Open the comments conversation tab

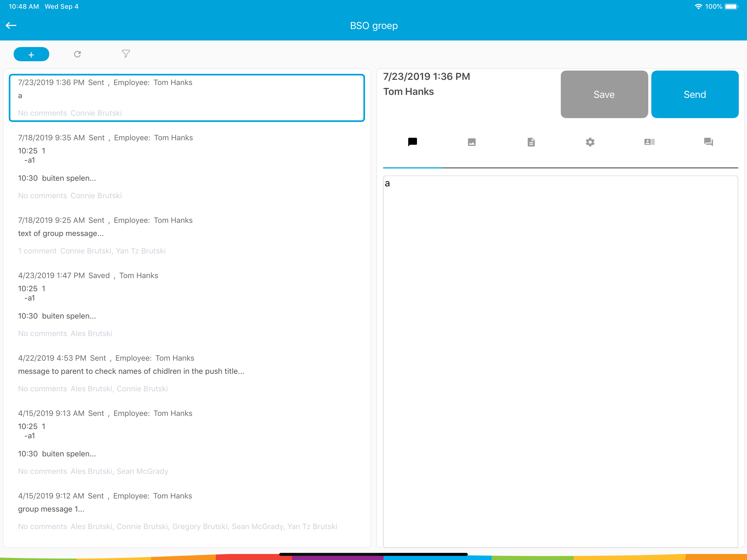coord(708,142)
